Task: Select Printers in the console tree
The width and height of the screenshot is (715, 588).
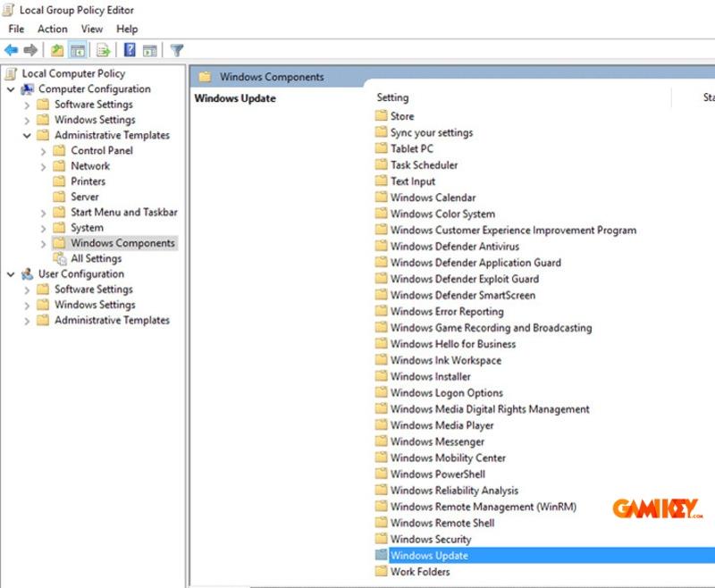Action: point(88,181)
